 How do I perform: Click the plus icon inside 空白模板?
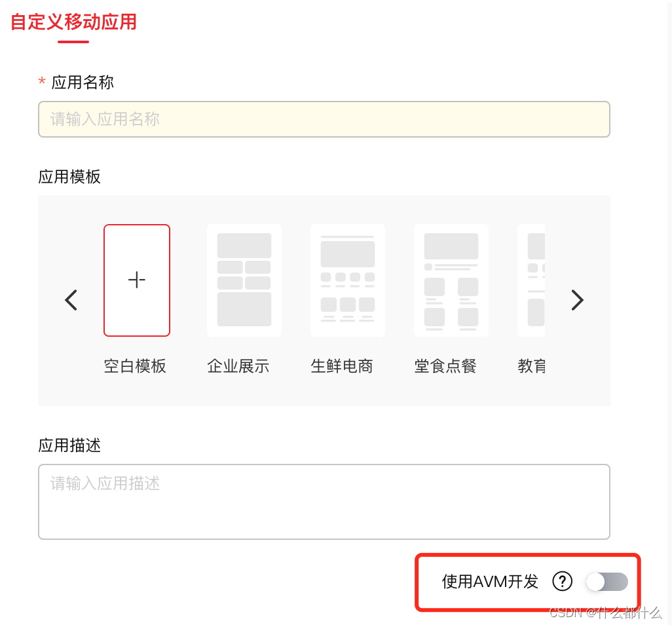pos(137,280)
